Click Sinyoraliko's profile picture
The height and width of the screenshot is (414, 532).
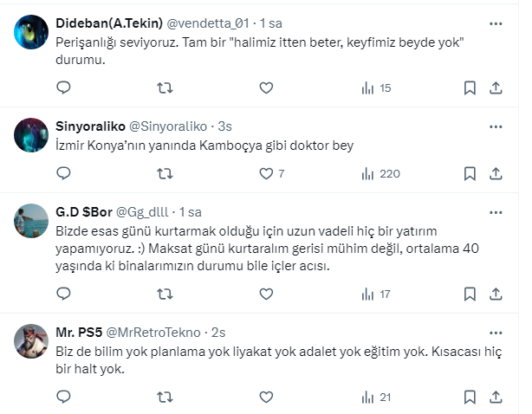click(32, 134)
